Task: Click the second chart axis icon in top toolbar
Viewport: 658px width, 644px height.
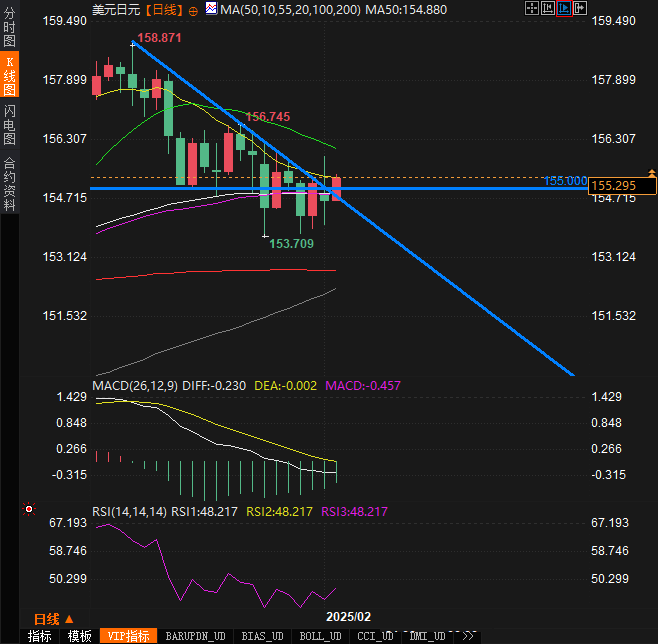Action: tap(548, 8)
